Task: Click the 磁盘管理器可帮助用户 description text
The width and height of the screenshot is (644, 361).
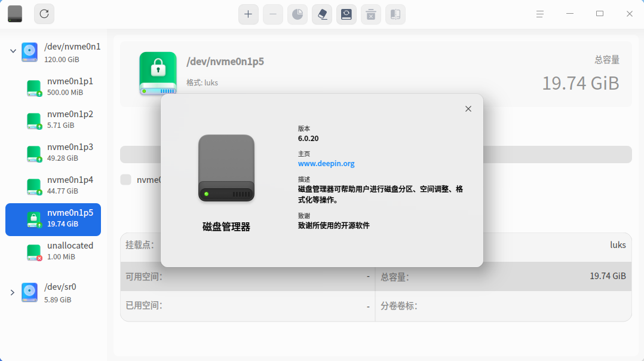Action: tap(381, 194)
